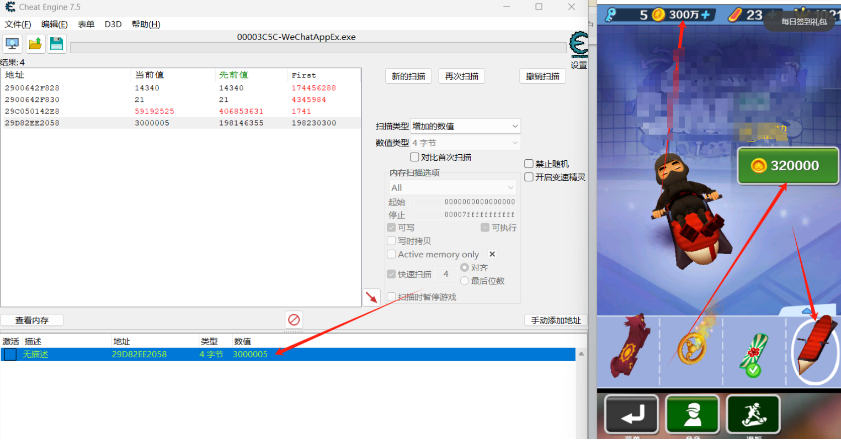Select the red pencil-shaped hoverboard
841x440 pixels.
coord(815,346)
